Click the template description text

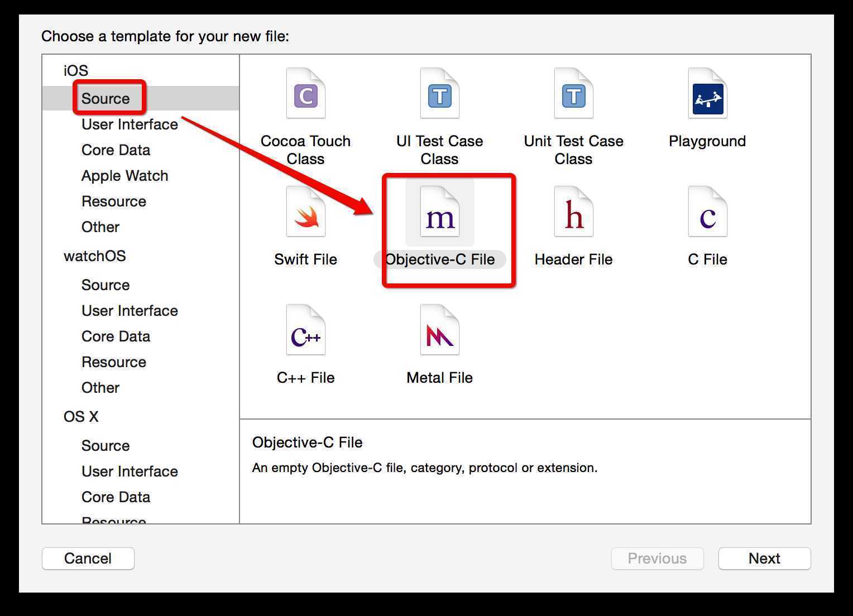click(x=425, y=468)
